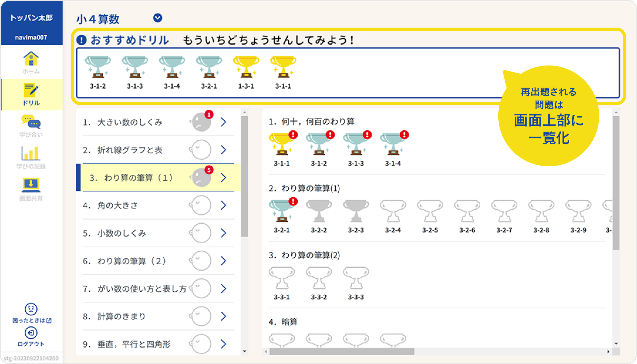Open empty trophy 3-2-7
Image resolution: width=637 pixels, height=364 pixels.
click(x=504, y=211)
